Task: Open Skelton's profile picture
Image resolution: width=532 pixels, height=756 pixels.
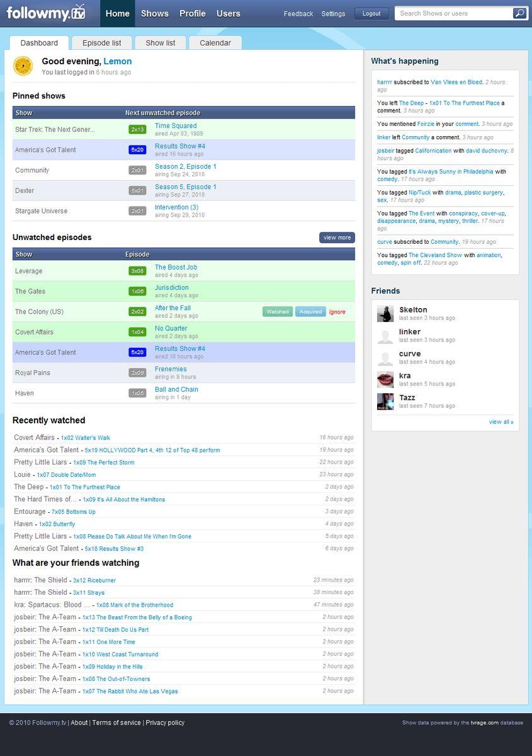Action: (x=385, y=314)
